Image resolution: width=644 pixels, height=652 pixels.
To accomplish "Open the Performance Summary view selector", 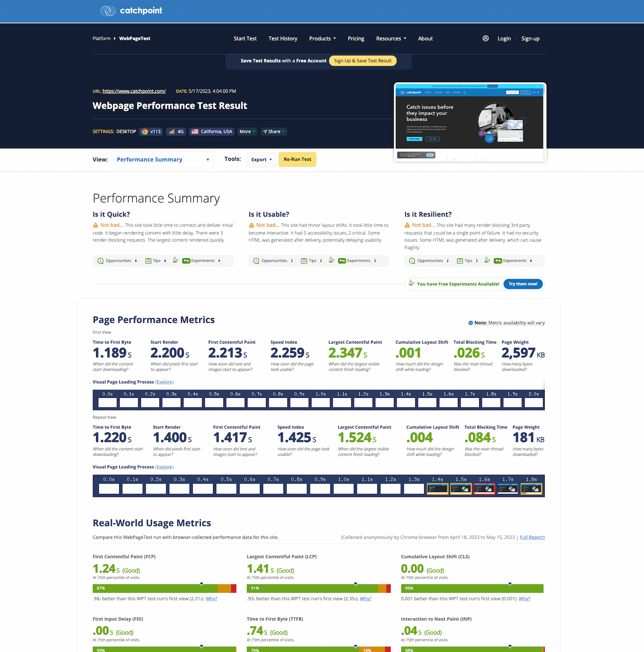I will [x=162, y=159].
